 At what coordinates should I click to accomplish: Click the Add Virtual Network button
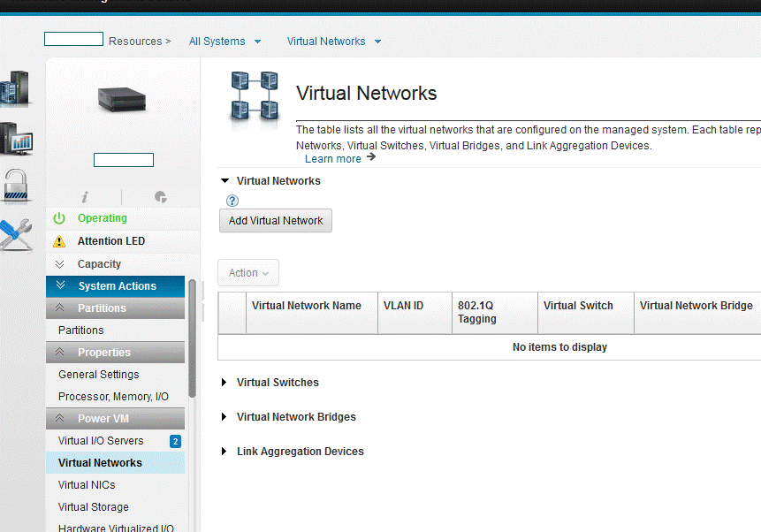coord(276,221)
